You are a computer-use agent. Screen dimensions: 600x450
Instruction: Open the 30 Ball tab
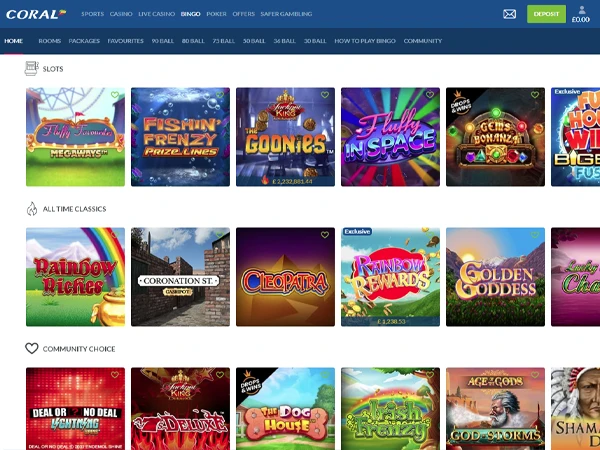click(315, 41)
